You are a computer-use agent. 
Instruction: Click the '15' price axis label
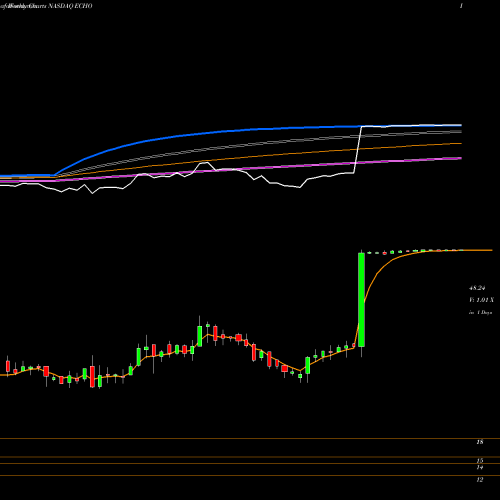(x=480, y=461)
